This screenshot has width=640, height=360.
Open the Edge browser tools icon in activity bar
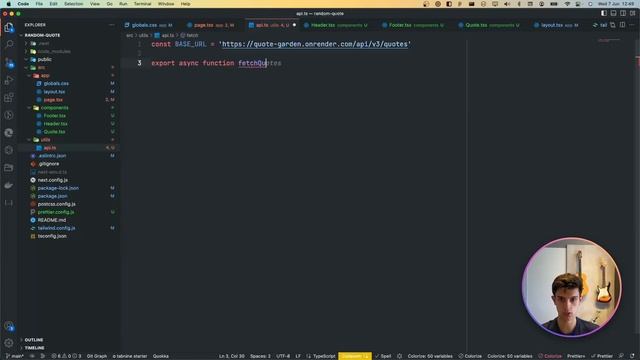point(9,133)
